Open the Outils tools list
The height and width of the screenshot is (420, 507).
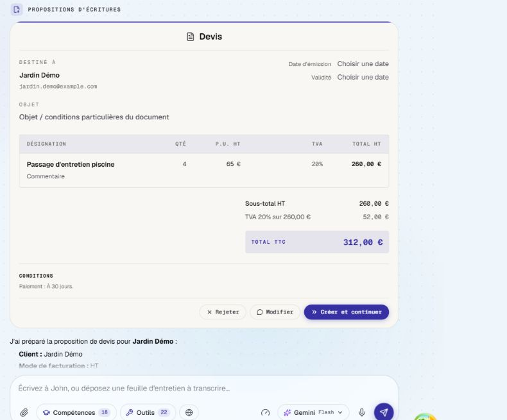148,412
